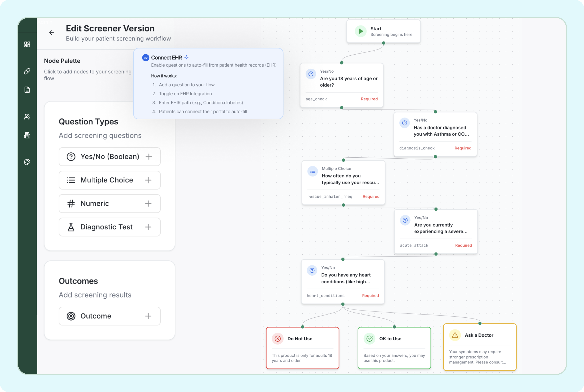Image resolution: width=584 pixels, height=392 pixels.
Task: Click the play icon on the Start node
Action: [360, 31]
